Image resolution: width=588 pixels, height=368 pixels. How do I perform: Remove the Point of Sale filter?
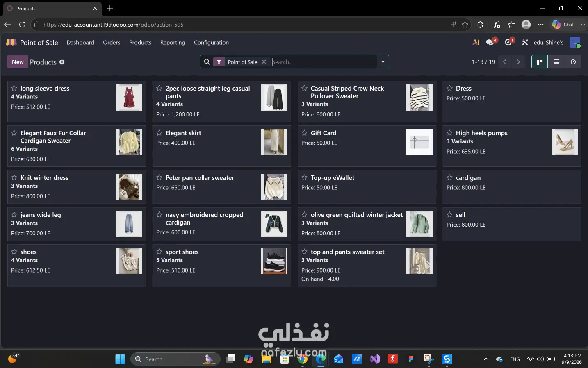tap(264, 62)
